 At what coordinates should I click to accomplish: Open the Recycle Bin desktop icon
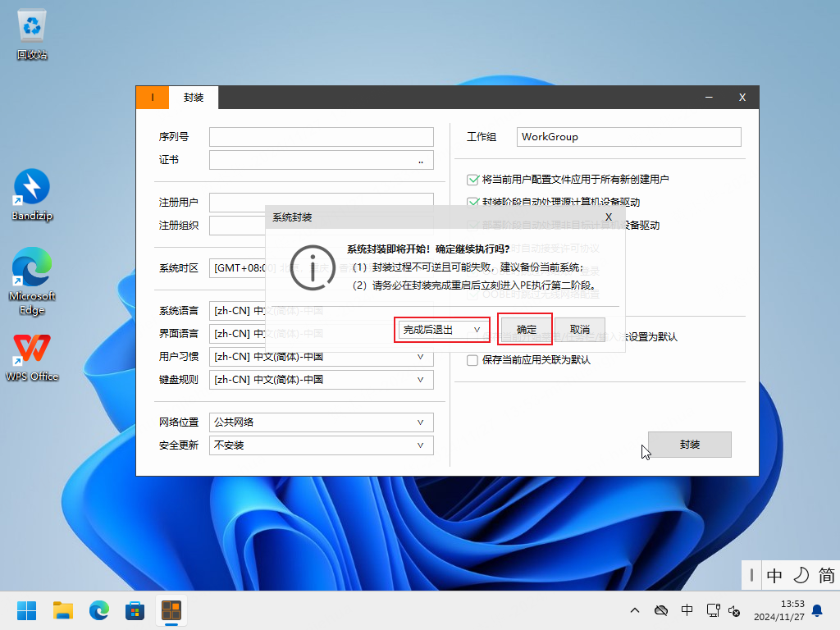point(32,34)
